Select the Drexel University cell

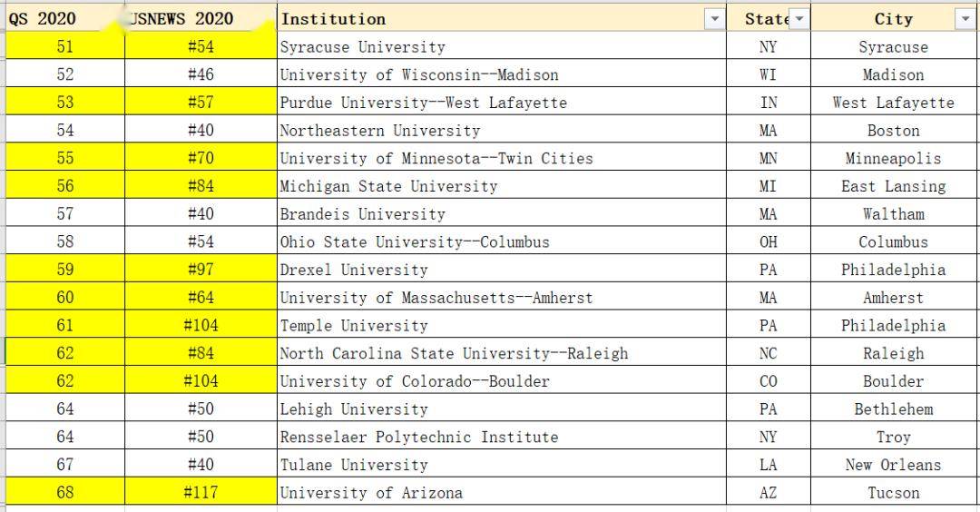pos(353,270)
